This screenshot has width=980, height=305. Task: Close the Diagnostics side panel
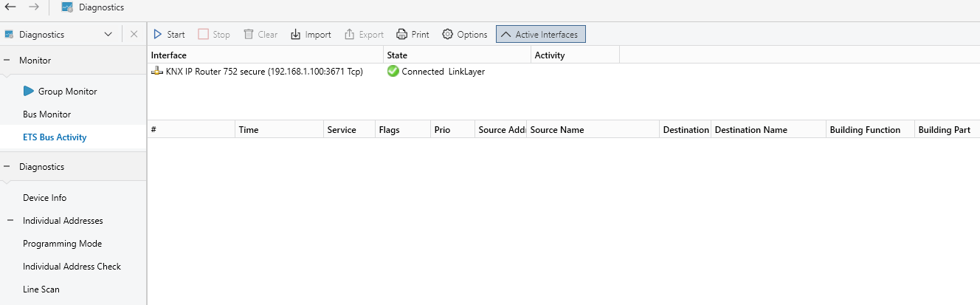134,34
